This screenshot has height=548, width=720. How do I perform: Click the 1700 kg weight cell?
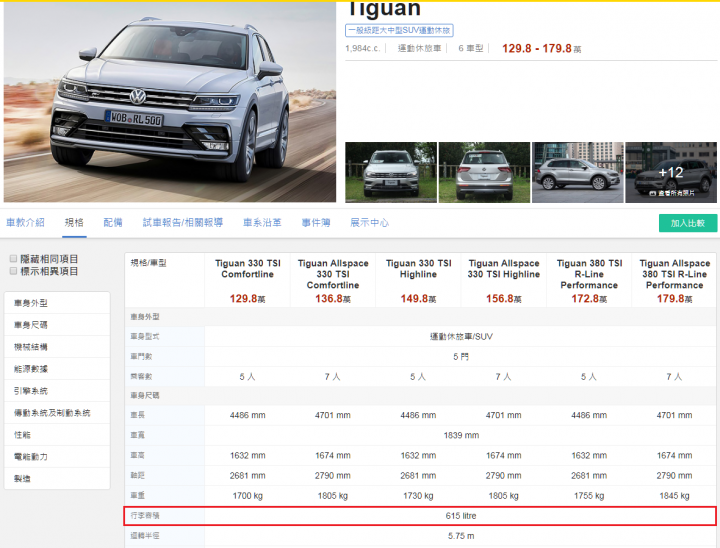click(248, 496)
